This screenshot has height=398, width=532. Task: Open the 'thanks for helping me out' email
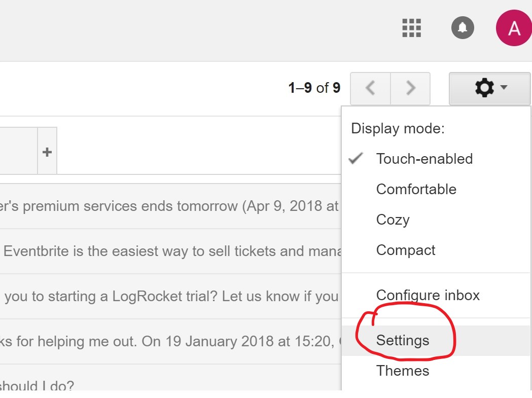[x=171, y=342]
